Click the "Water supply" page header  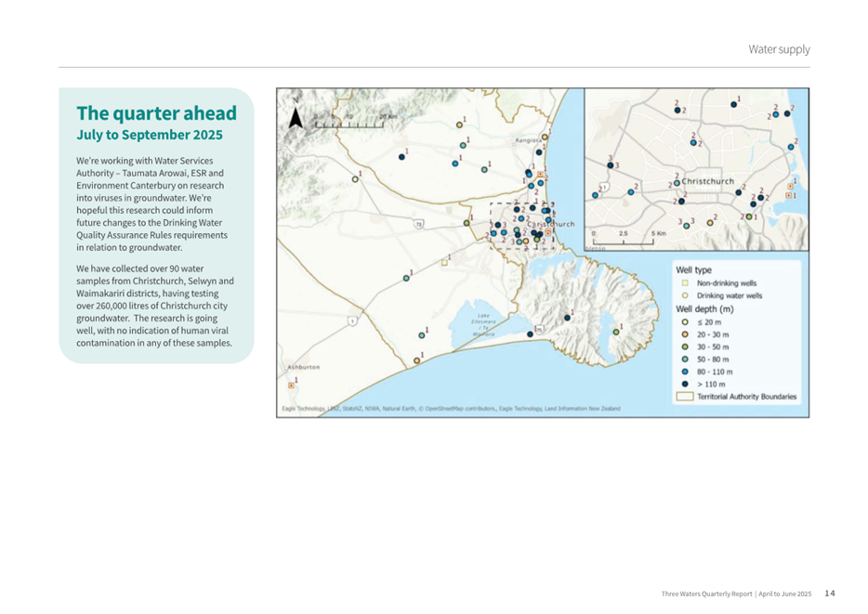click(x=779, y=49)
